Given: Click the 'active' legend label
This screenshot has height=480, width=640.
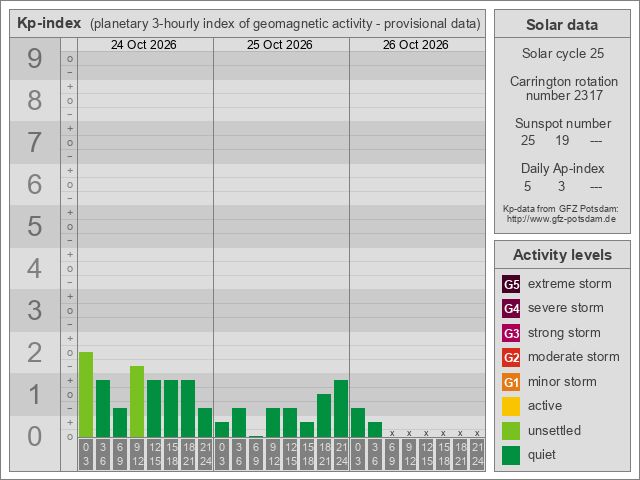Looking at the screenshot, I should [x=545, y=406].
